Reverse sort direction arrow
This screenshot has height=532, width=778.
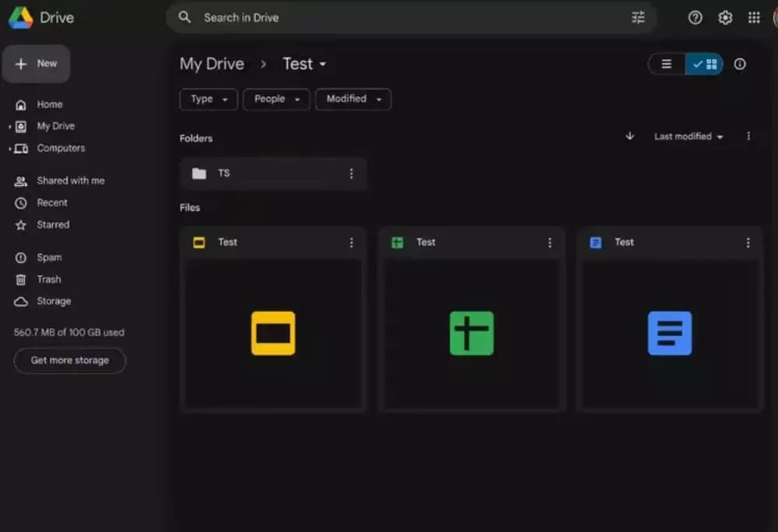point(629,136)
